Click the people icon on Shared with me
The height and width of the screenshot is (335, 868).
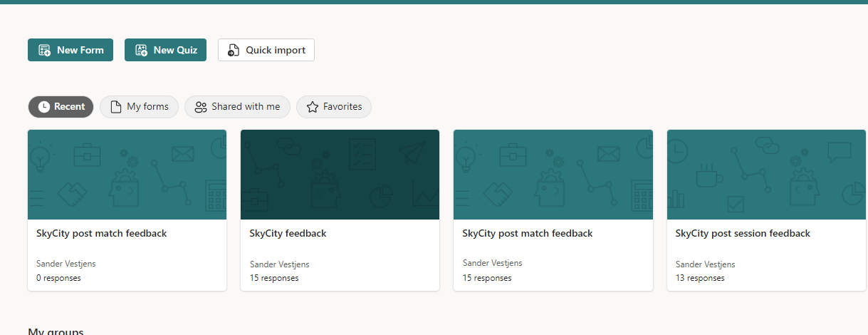tap(201, 107)
